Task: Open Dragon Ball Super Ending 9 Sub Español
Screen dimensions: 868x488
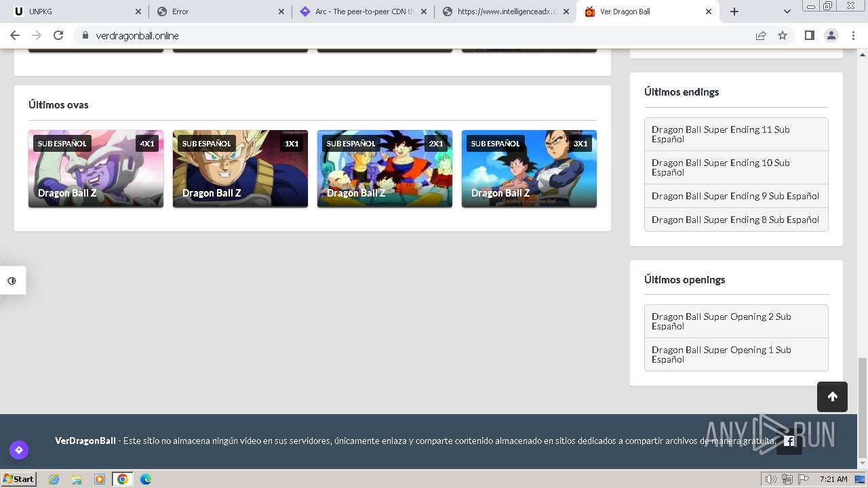Action: [736, 196]
